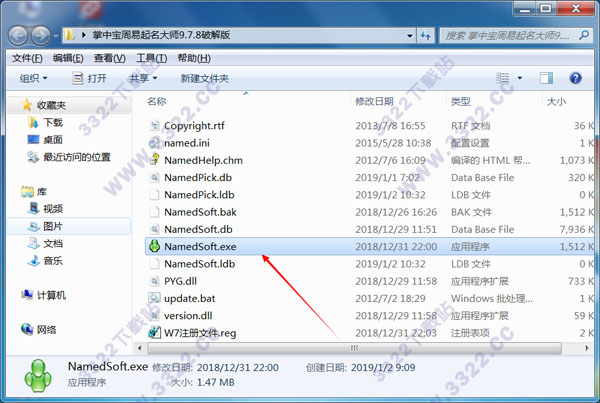Select the NamedPick.db file icon
Viewport: 600px width, 403px height.
pos(154,178)
